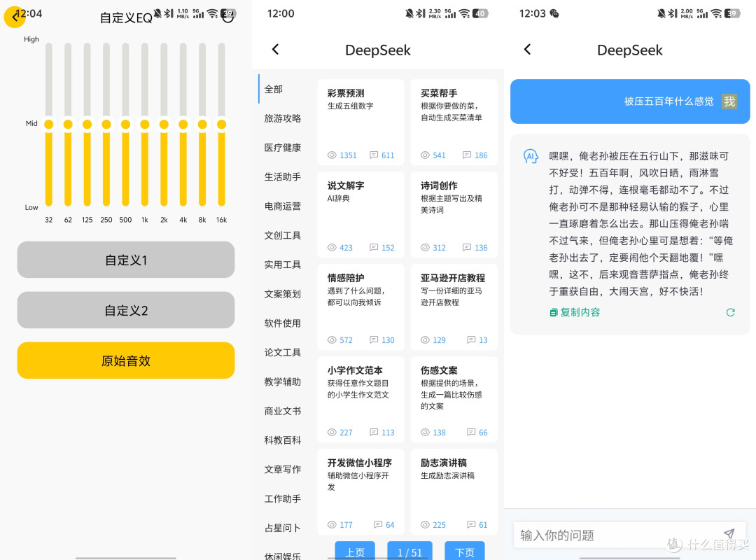
Task: Switch to the 医疗健康 category
Action: coord(283,148)
